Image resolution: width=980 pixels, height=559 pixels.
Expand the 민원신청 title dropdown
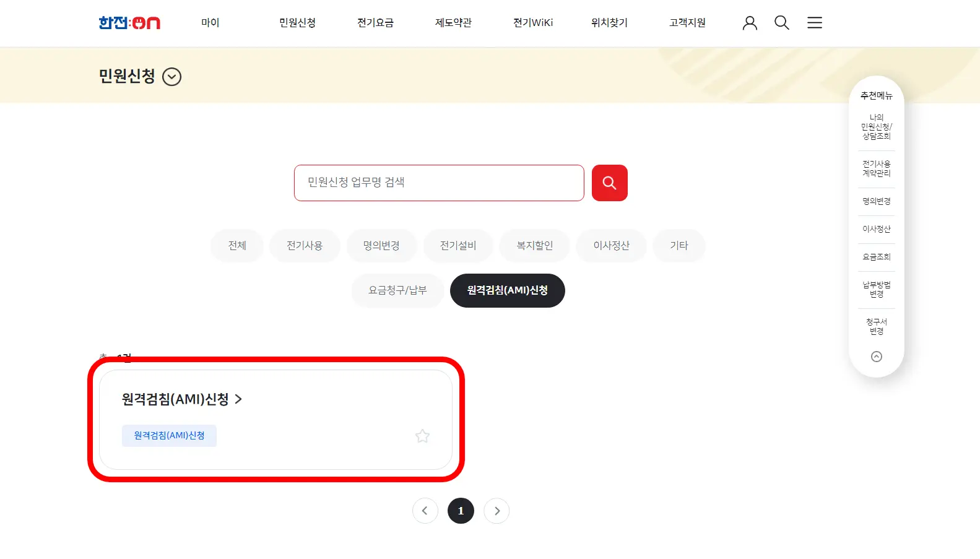pos(171,77)
